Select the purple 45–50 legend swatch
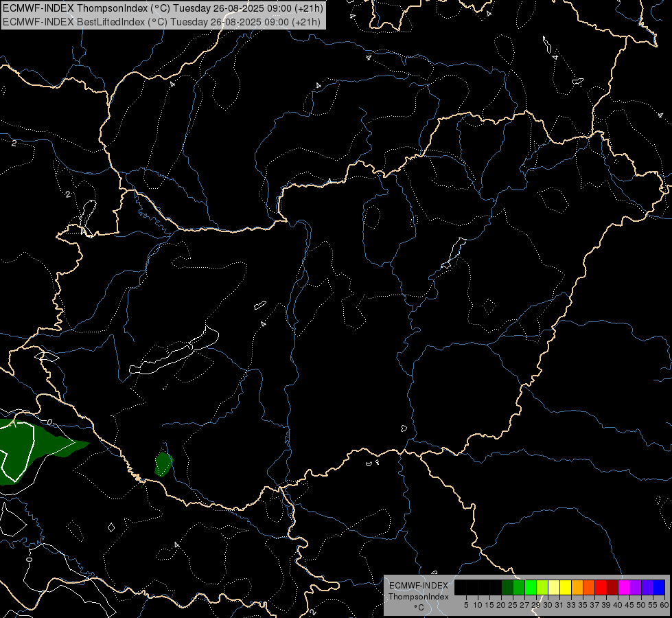Viewport: 672px width, 618px height. pos(635,587)
